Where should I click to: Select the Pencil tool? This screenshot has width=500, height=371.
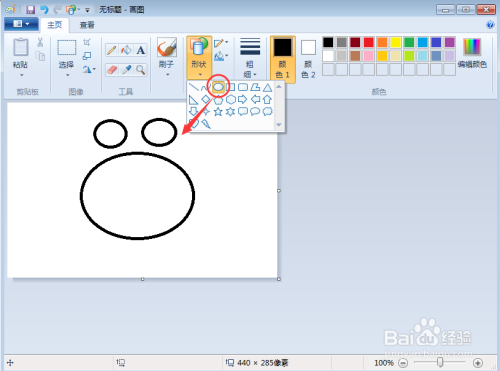[x=112, y=50]
